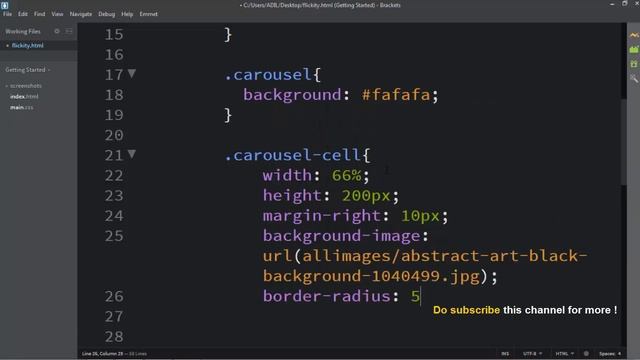Open the UTF-8 encoding dropdown

[x=532, y=353]
